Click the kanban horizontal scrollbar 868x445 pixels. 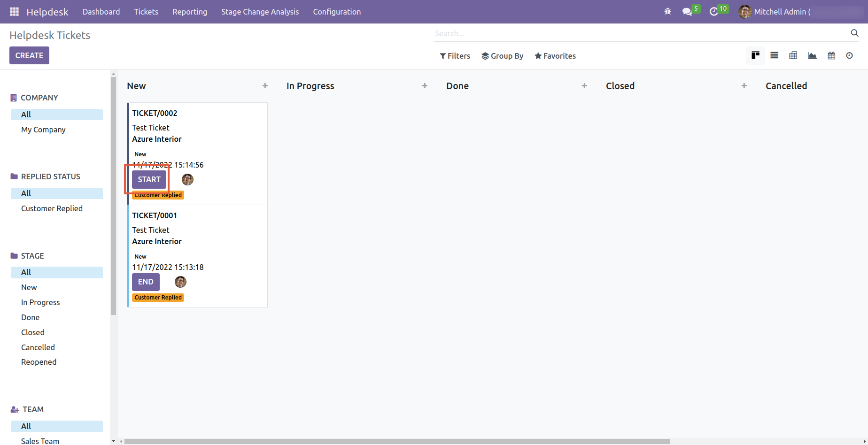397,441
